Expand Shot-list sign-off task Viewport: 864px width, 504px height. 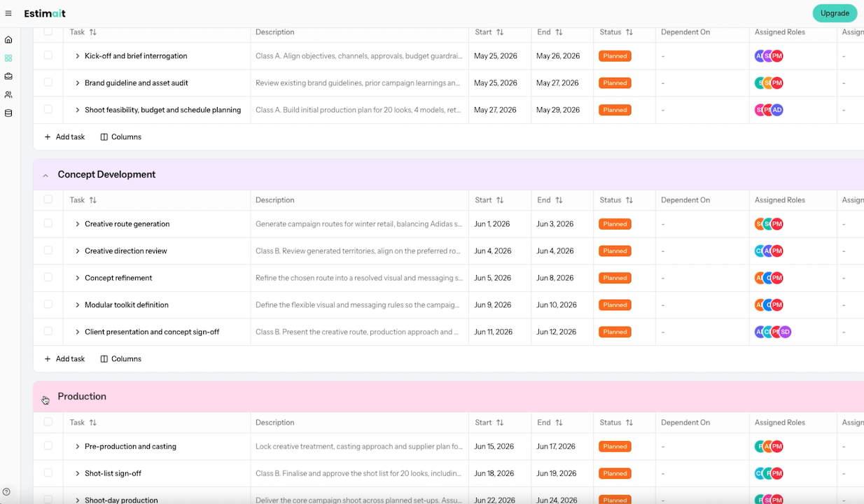coord(78,473)
